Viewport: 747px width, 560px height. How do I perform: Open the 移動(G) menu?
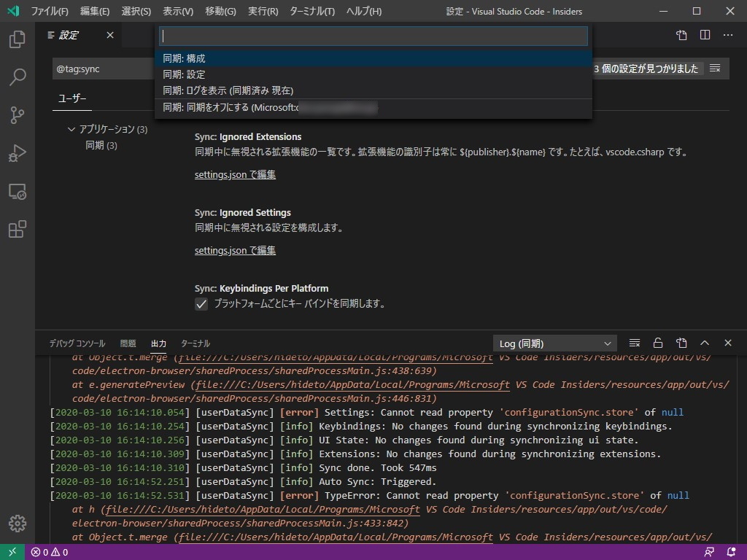pos(220,11)
